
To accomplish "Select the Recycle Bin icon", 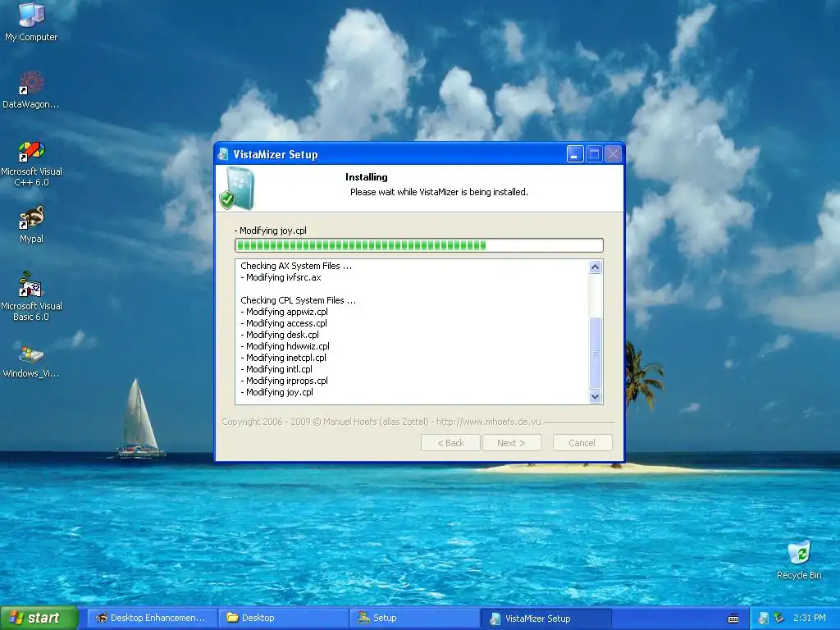I will pos(799,560).
